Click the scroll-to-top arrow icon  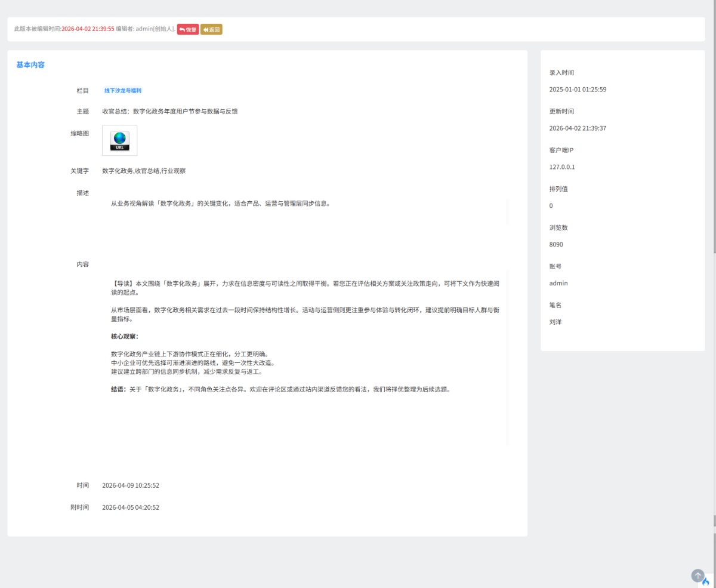pyautogui.click(x=698, y=575)
